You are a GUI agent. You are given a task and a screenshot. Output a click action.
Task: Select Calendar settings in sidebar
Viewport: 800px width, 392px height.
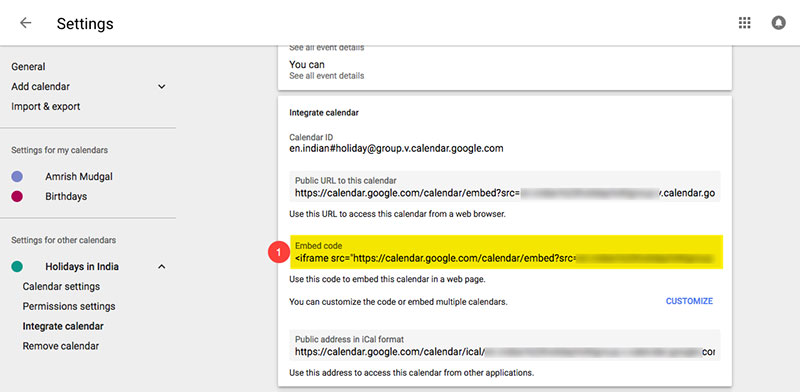[x=61, y=286]
